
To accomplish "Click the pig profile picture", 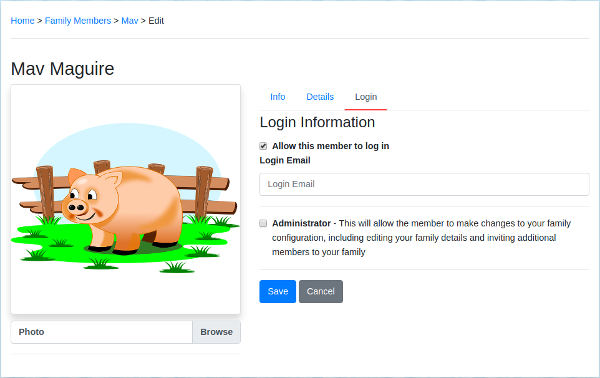I will (126, 199).
